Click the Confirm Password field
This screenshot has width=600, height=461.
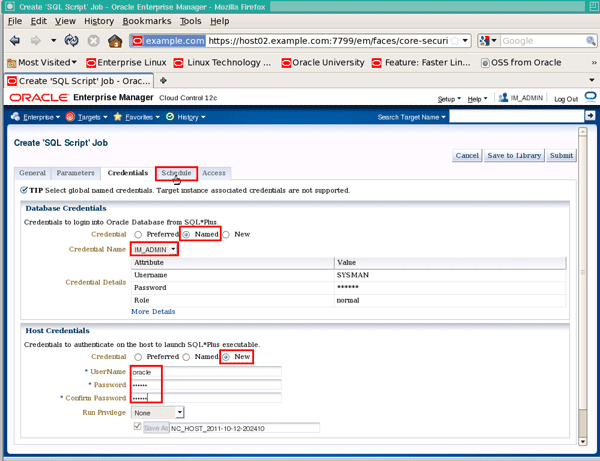(206, 398)
